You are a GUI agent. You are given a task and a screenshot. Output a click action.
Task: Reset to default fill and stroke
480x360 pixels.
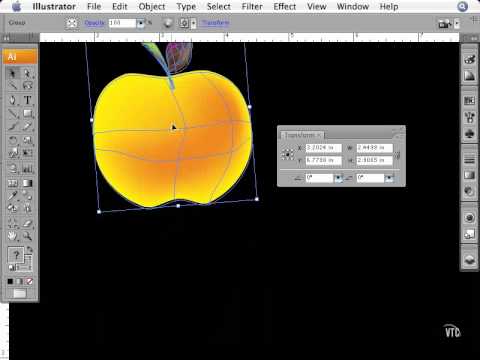click(12, 267)
